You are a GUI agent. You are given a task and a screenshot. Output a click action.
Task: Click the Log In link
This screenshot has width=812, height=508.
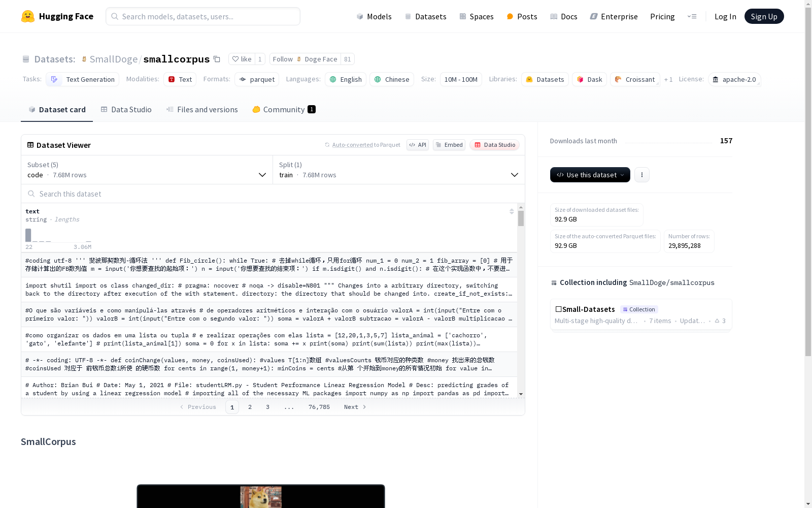[x=725, y=16]
